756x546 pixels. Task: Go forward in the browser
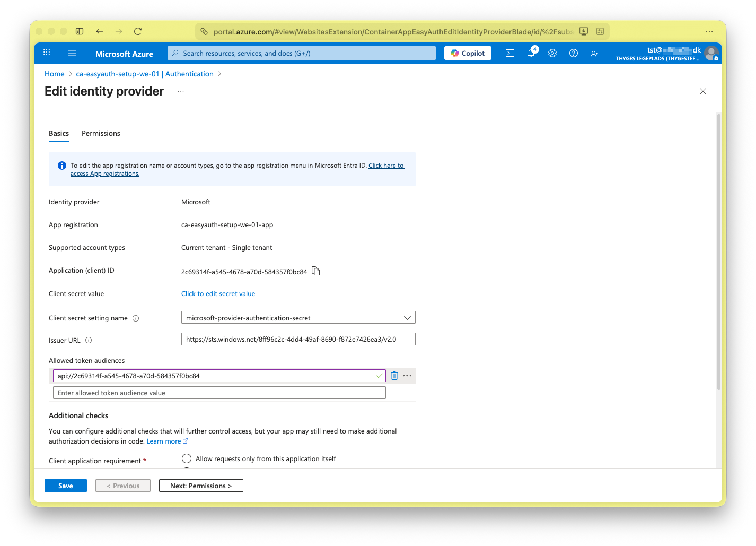119,31
